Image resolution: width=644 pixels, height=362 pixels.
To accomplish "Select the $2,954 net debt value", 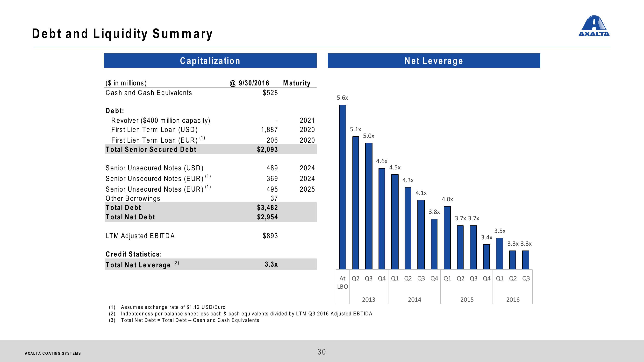I will click(x=267, y=217).
